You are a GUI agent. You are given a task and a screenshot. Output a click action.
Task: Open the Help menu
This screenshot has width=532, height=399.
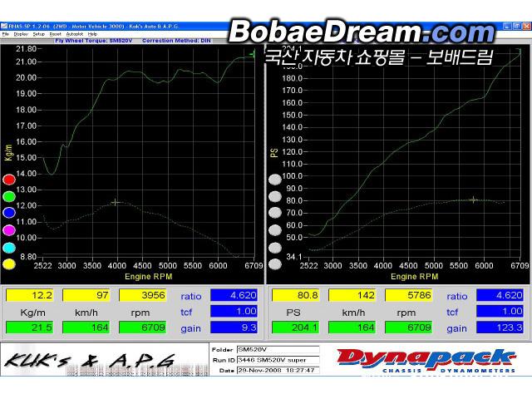(92, 34)
